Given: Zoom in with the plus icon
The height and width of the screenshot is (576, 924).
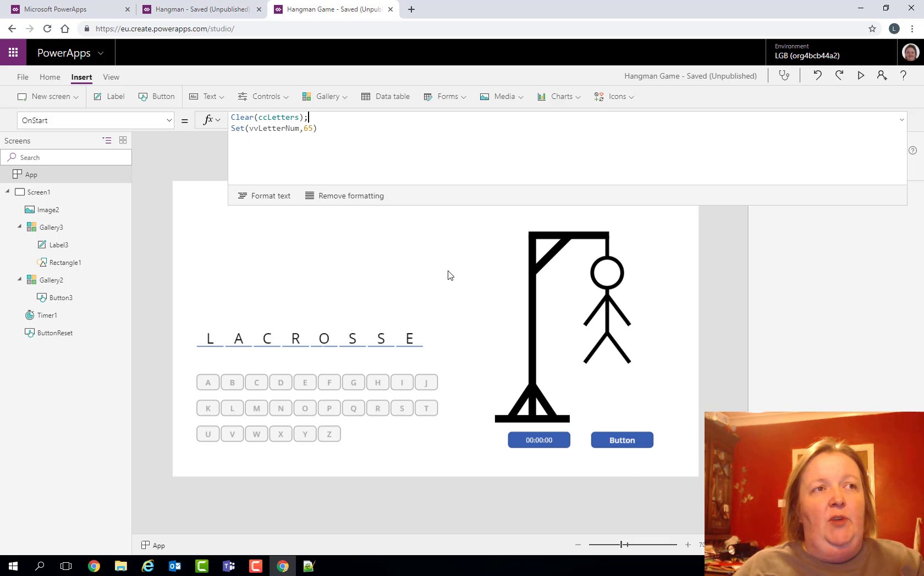Looking at the screenshot, I should click(x=688, y=545).
